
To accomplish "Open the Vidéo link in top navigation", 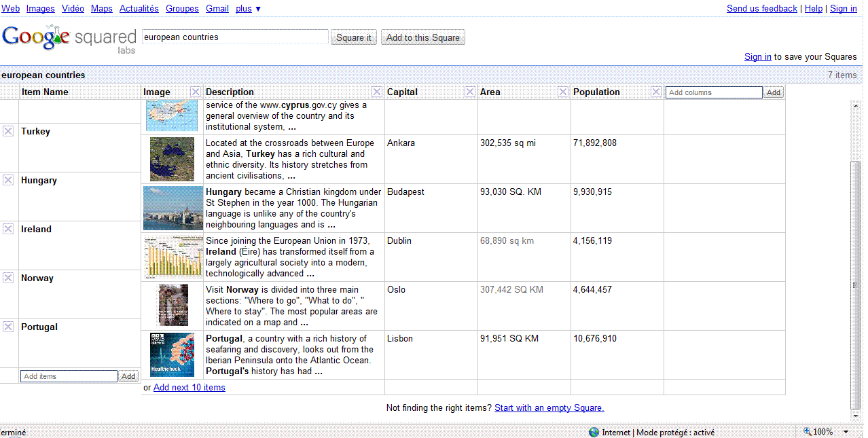I will coord(73,9).
